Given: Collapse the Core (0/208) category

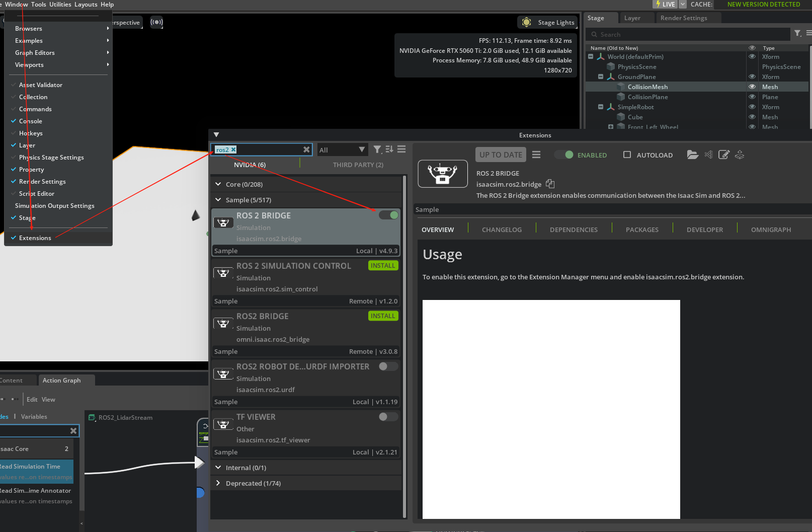Looking at the screenshot, I should click(x=218, y=184).
